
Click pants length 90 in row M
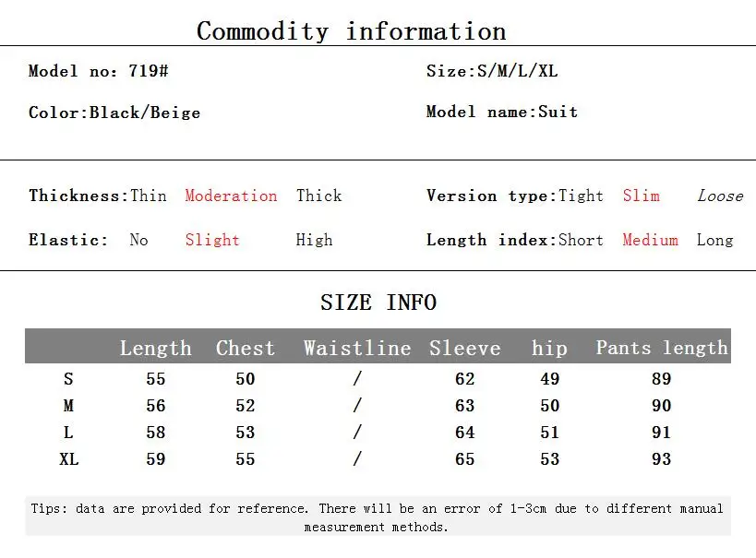662,406
